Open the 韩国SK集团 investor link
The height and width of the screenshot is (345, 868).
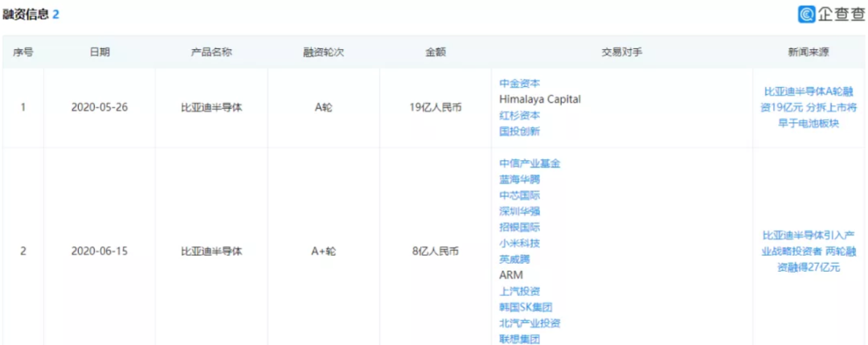click(x=526, y=307)
